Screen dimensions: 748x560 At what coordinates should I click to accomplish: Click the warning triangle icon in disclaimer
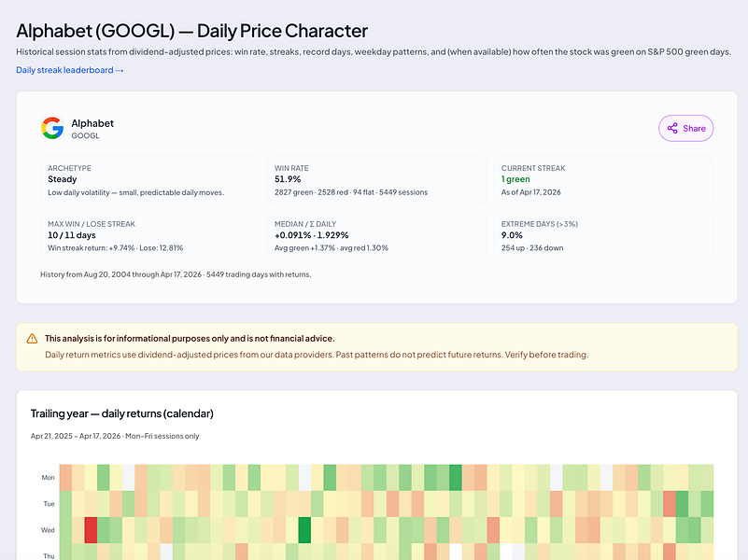(x=32, y=339)
